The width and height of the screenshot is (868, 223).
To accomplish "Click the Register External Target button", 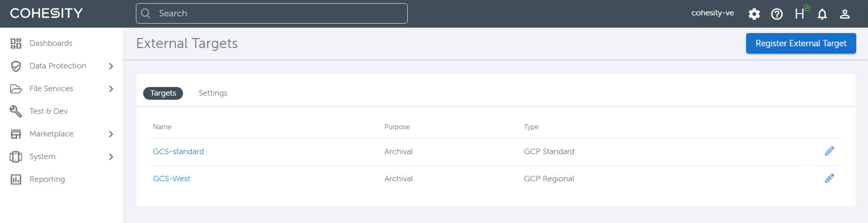I will pos(800,44).
